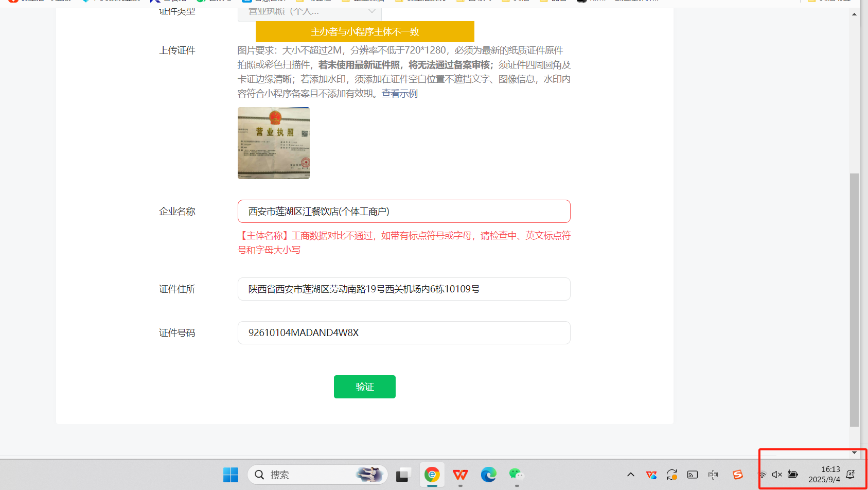Click the search highlight illustration in taskbar search
Screen dimensions: 868x490
pyautogui.click(x=370, y=474)
